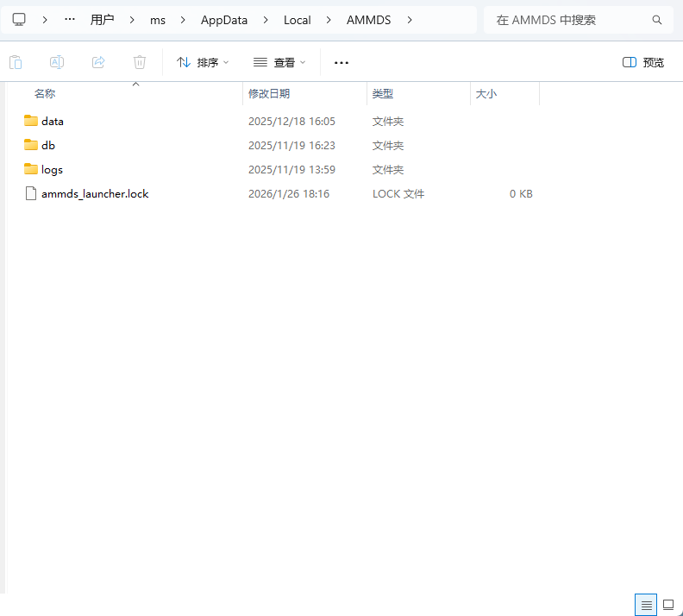Viewport: 683px width, 616px height.
Task: Click the share icon in toolbar
Action: pyautogui.click(x=98, y=62)
